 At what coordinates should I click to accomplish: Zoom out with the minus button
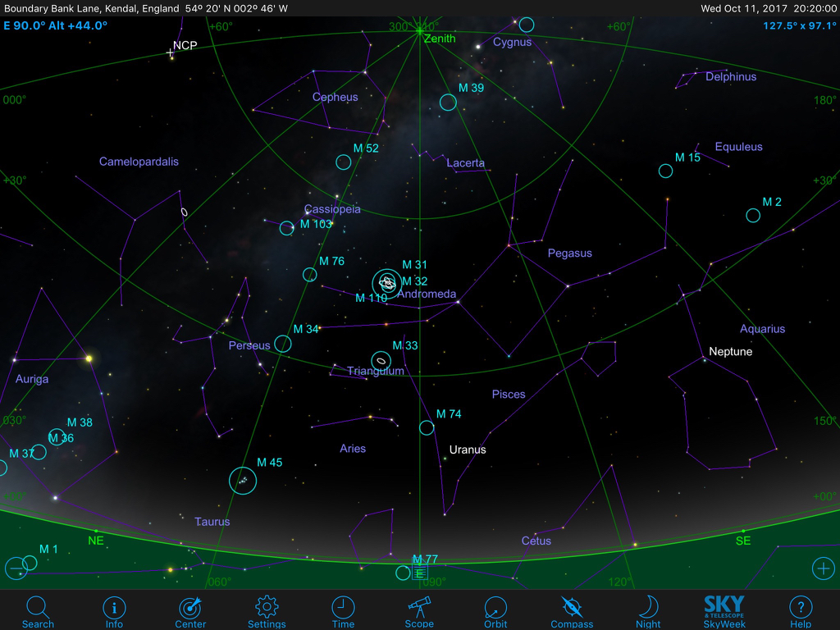point(16,568)
